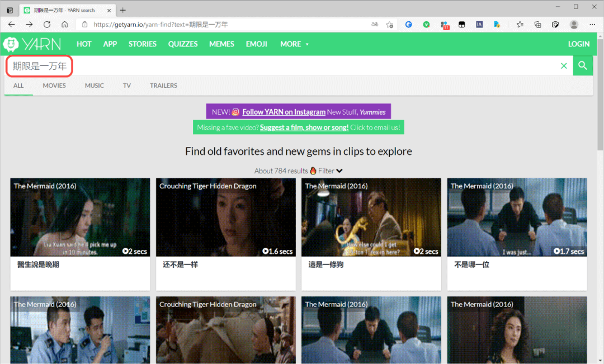Click the browser essentials icon

pyautogui.click(x=555, y=24)
